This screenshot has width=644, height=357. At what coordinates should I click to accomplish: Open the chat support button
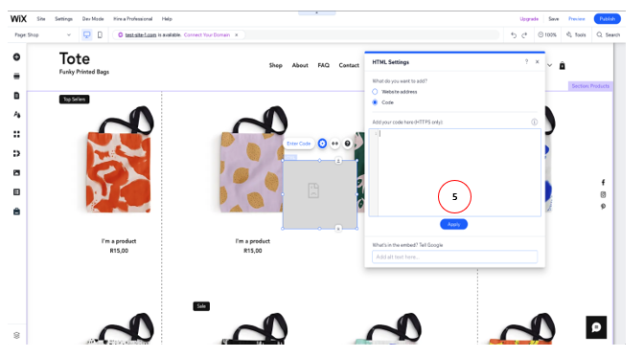click(x=596, y=327)
